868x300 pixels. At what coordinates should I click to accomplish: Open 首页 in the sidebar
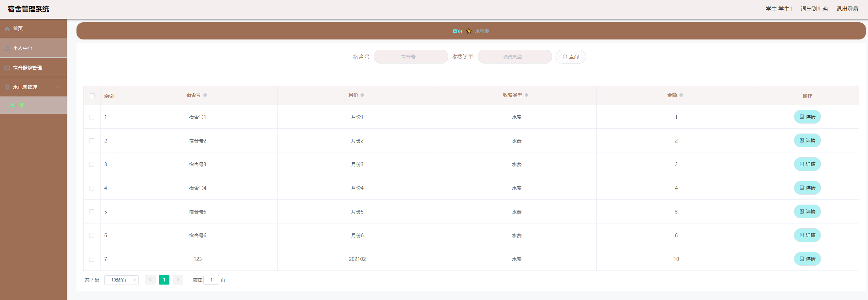(x=33, y=28)
